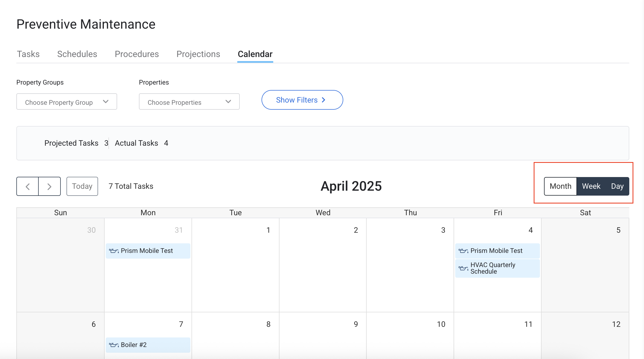The height and width of the screenshot is (359, 644).
Task: Select day number 10 on Thursday
Action: coord(441,324)
